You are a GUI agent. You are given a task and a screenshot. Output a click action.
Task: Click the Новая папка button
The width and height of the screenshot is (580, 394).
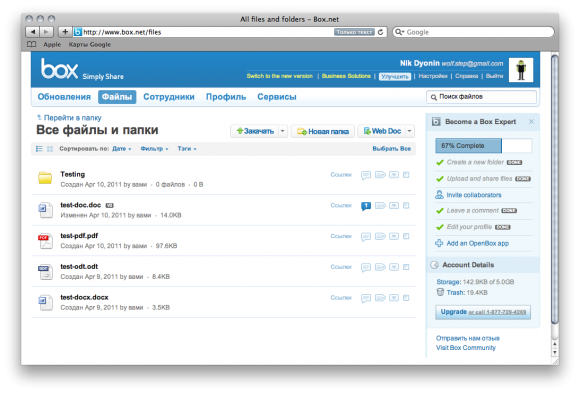pyautogui.click(x=323, y=131)
